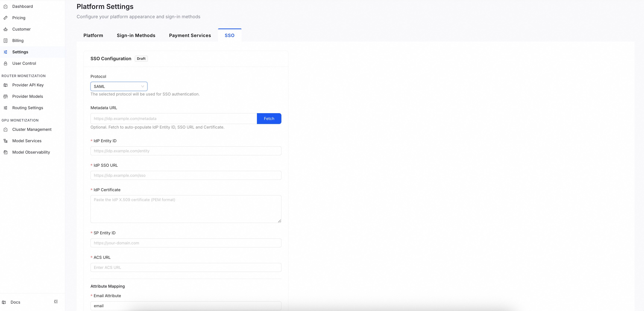
Task: Focus the Metadata URL input field
Action: coord(173,119)
